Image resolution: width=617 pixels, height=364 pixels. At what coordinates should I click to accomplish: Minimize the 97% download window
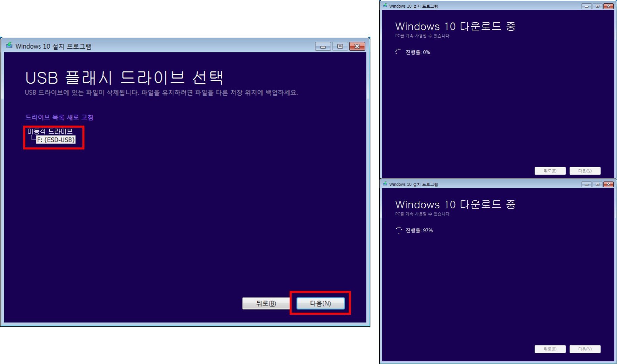(x=587, y=184)
